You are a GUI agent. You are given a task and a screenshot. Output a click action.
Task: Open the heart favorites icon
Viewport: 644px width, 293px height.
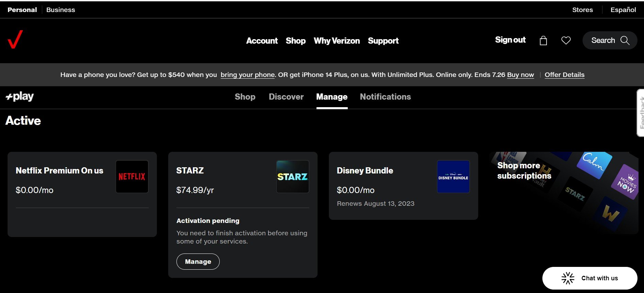(x=566, y=41)
